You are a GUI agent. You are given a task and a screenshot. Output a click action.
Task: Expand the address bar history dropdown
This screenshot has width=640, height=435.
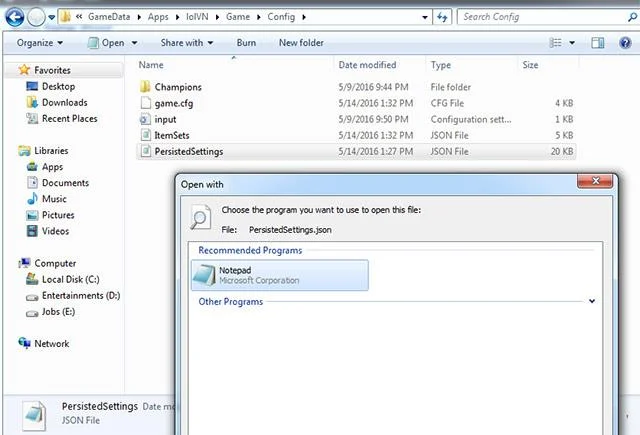(x=424, y=17)
